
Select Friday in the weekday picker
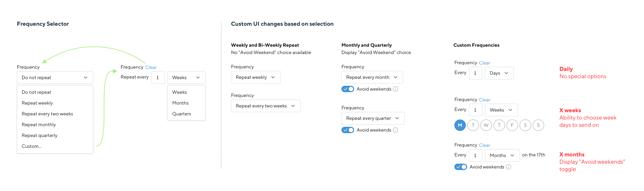512,125
